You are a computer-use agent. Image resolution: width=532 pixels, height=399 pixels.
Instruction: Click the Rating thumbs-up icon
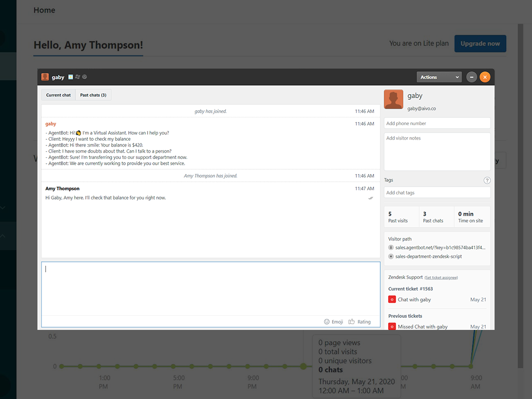(352, 321)
